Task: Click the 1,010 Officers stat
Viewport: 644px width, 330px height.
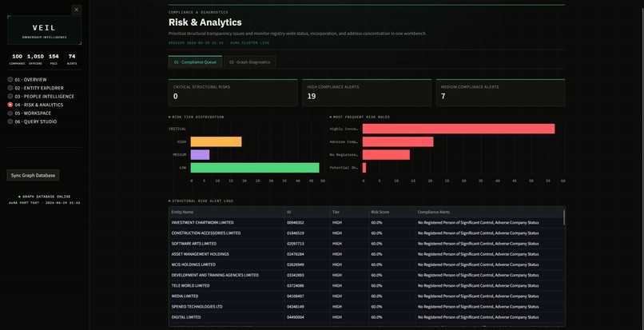Action: point(35,59)
